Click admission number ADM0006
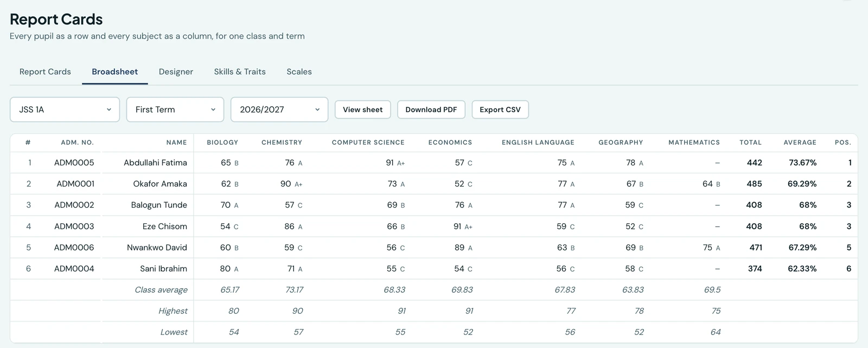The width and height of the screenshot is (868, 348). tap(74, 247)
